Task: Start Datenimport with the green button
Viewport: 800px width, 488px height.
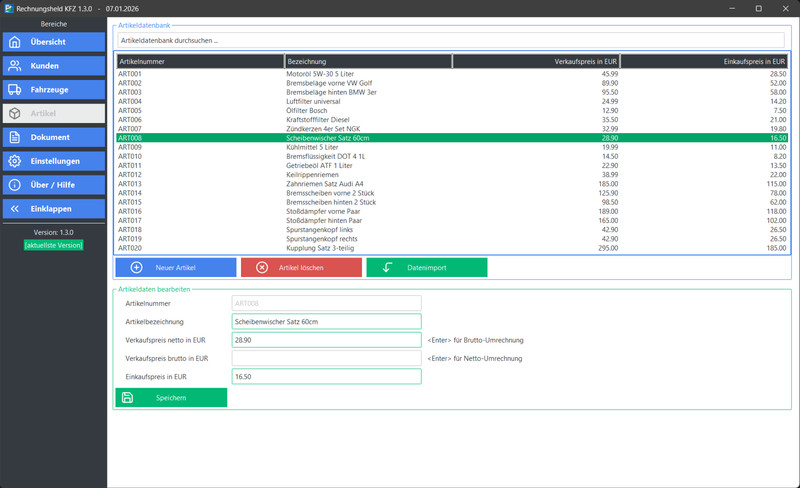Action: pyautogui.click(x=427, y=267)
